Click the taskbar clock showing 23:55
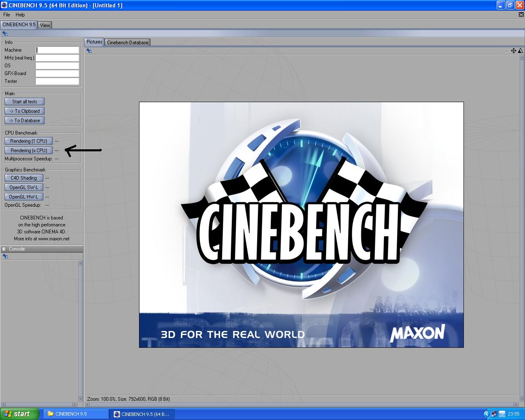 point(514,414)
